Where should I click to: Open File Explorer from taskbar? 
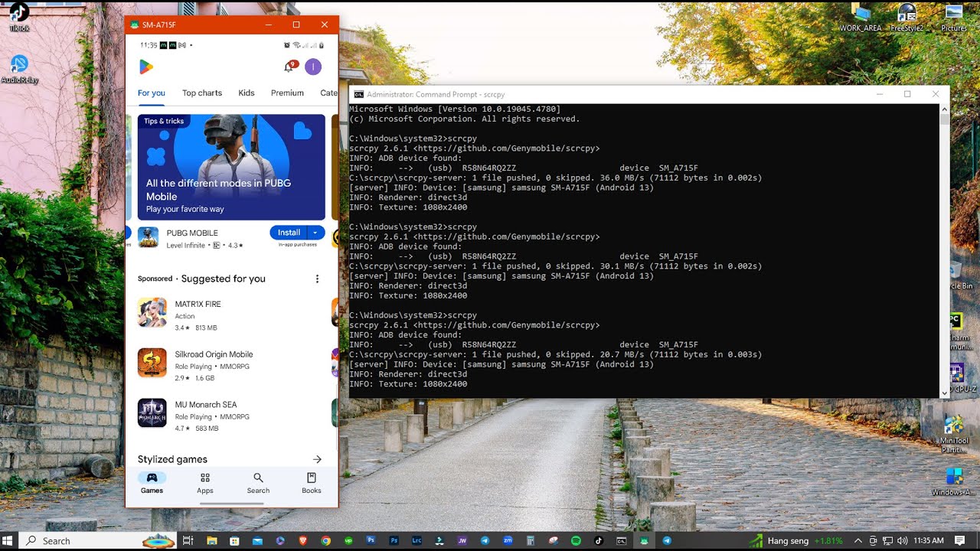pos(212,540)
